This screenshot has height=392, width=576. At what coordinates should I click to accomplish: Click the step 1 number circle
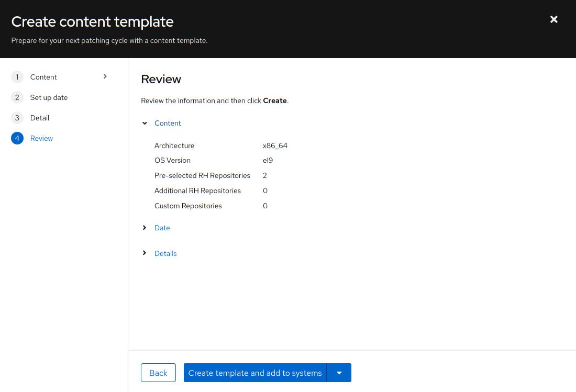tap(17, 77)
